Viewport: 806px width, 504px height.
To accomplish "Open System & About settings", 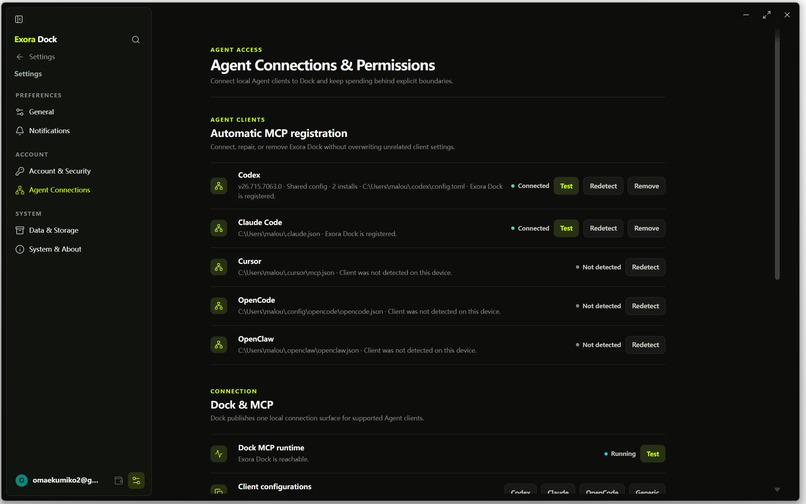I will coord(54,249).
